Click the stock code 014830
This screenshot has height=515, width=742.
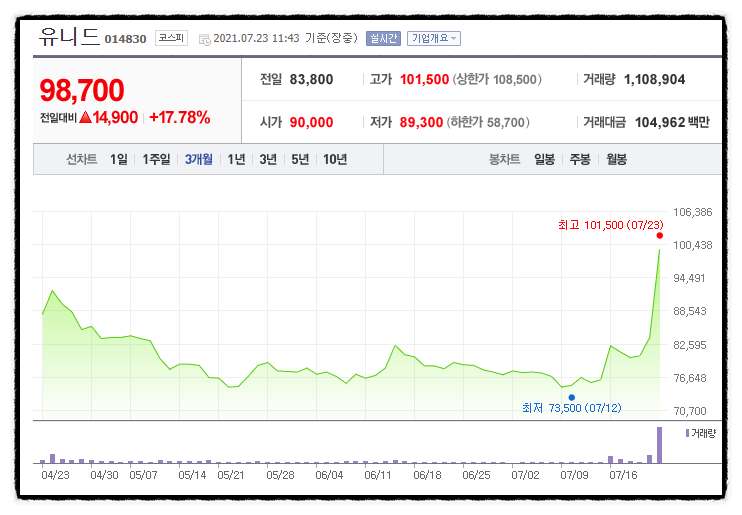125,39
